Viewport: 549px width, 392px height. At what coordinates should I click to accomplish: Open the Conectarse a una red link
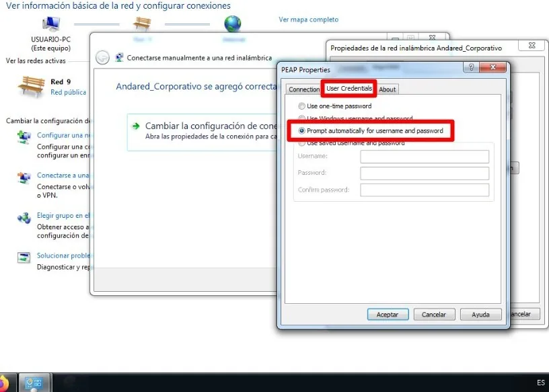63,175
